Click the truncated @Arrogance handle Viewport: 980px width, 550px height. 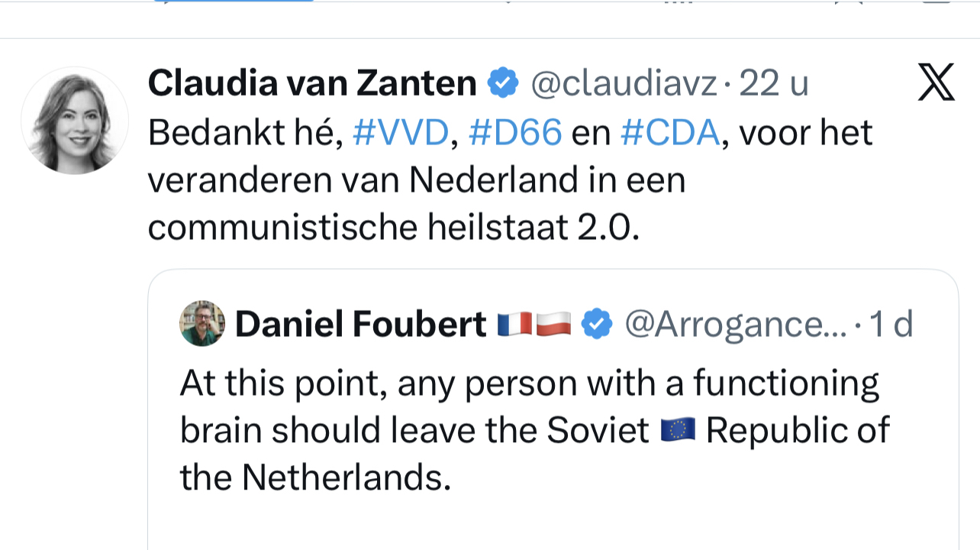(x=735, y=324)
